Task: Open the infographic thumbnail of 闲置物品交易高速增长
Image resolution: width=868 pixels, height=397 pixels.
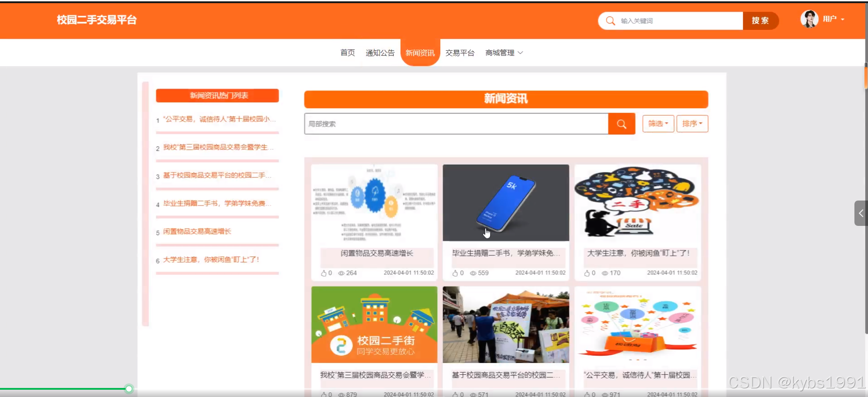Action: coord(374,203)
